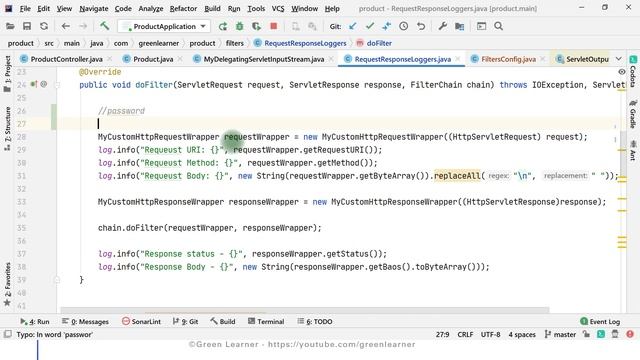The width and height of the screenshot is (640, 360).
Task: Navigate forward with the right arrow
Action: [83, 27]
